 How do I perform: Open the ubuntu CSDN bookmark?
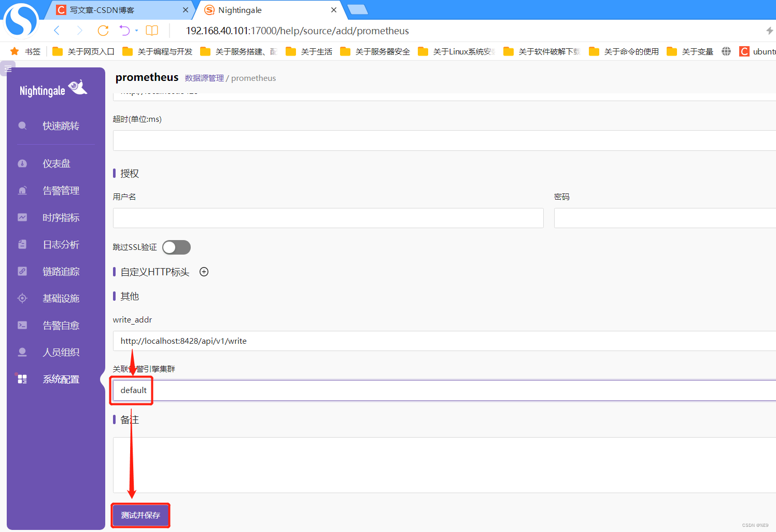point(757,51)
